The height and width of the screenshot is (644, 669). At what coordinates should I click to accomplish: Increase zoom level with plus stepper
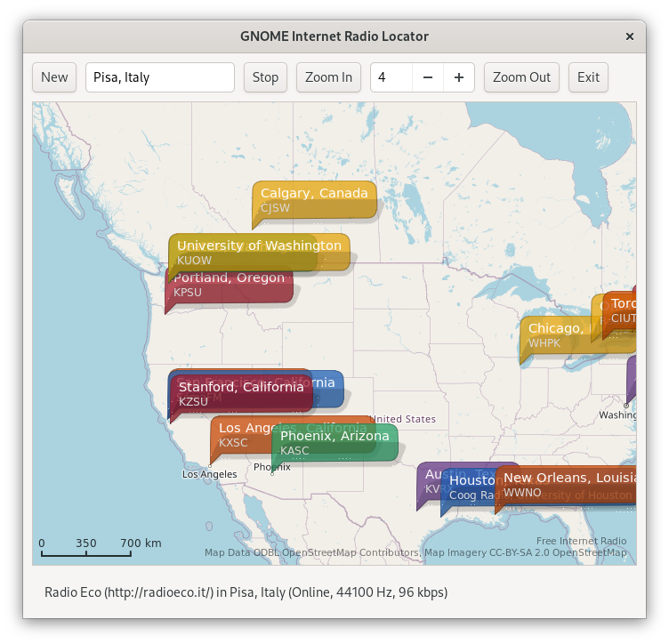coord(459,77)
